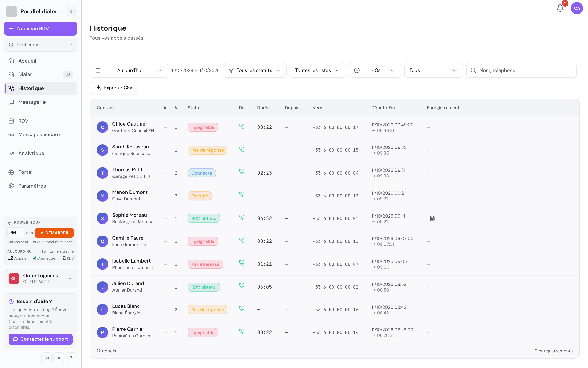
Task: Open the Tous dropdown filter
Action: [x=433, y=70]
